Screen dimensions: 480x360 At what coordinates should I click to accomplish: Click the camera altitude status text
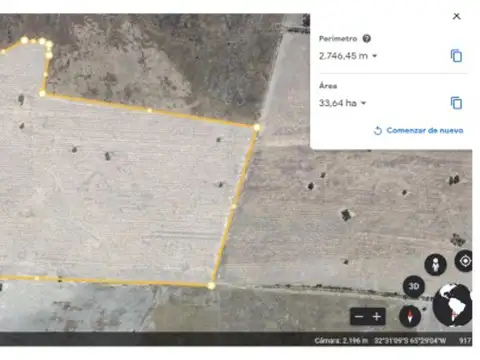(x=341, y=341)
